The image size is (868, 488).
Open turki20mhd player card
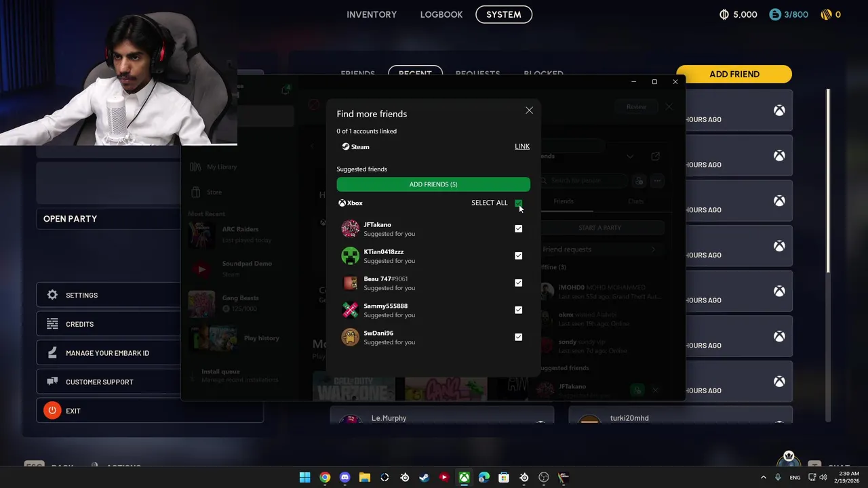(680, 415)
